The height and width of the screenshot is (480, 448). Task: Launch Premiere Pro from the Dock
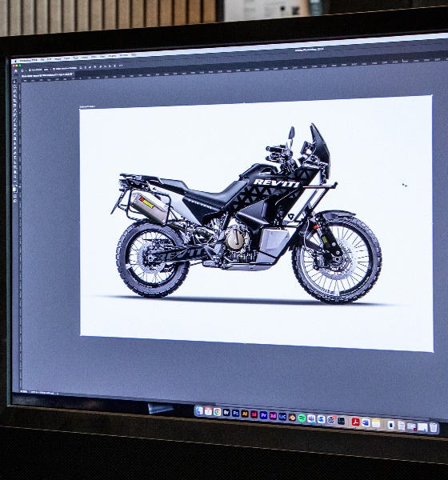point(263,415)
